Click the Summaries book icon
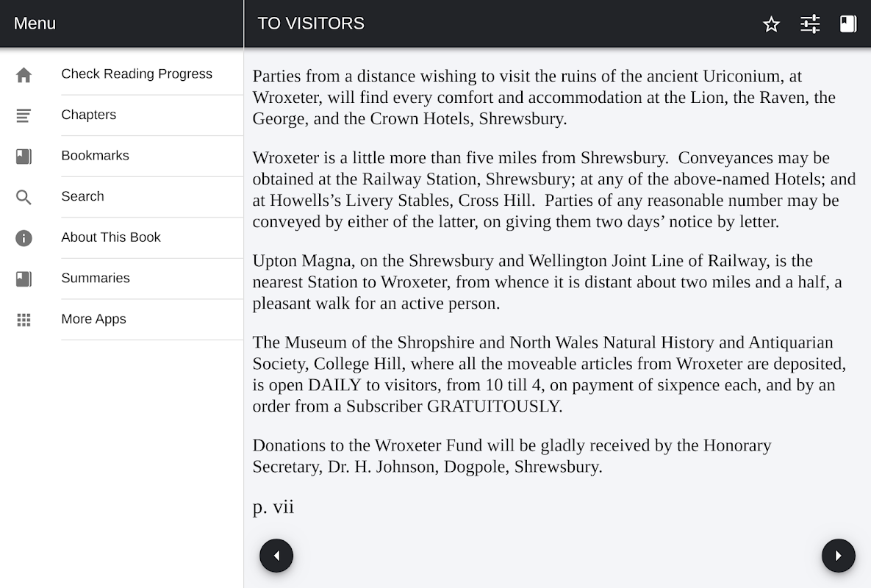Viewport: 871px width, 588px height. 24,279
